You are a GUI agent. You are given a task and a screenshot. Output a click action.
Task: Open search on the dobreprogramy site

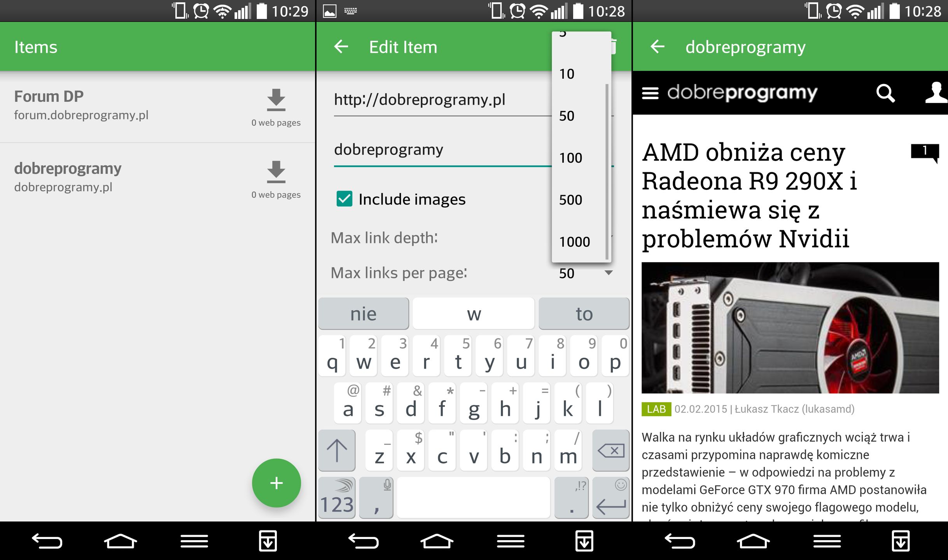885,93
